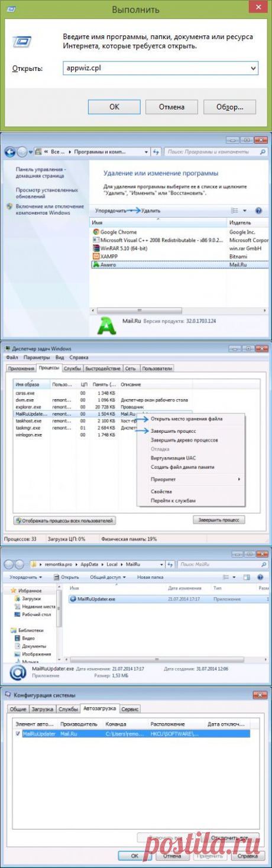Open view options dropdown in Programs toolbar
272x868 pixels.
tap(244, 210)
